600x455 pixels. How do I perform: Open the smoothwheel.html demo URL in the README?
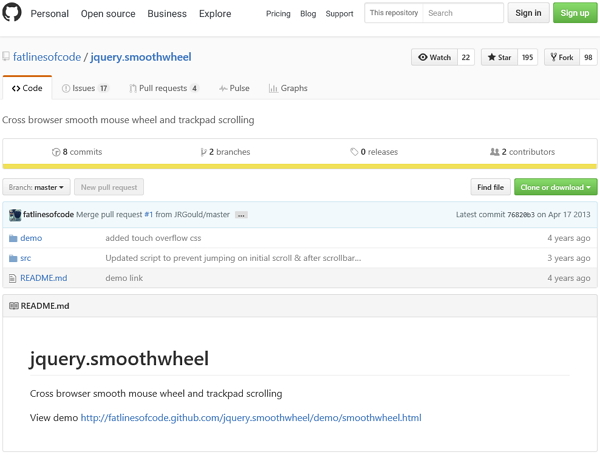click(x=251, y=418)
